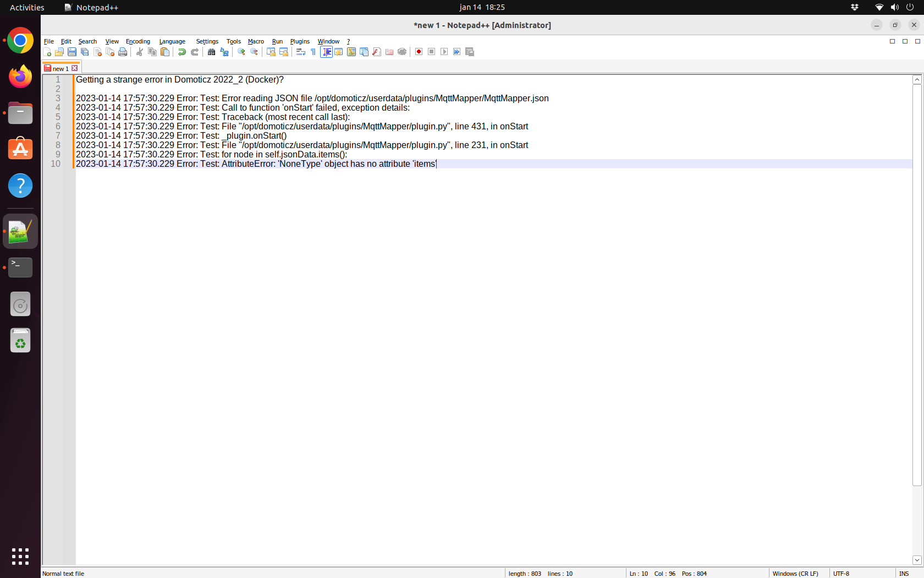Toggle the indent guide toolbar button
Viewport: 924px width, 578px height.
[326, 52]
